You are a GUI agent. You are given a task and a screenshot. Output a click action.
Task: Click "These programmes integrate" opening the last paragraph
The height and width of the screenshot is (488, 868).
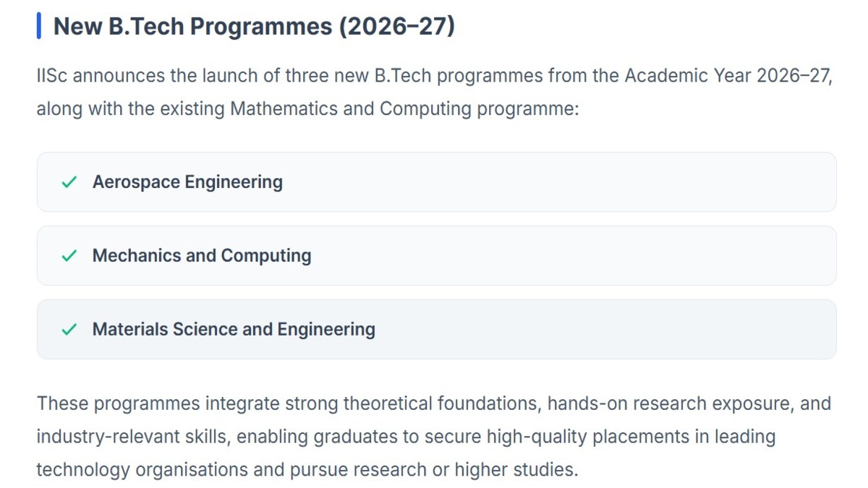point(141,403)
